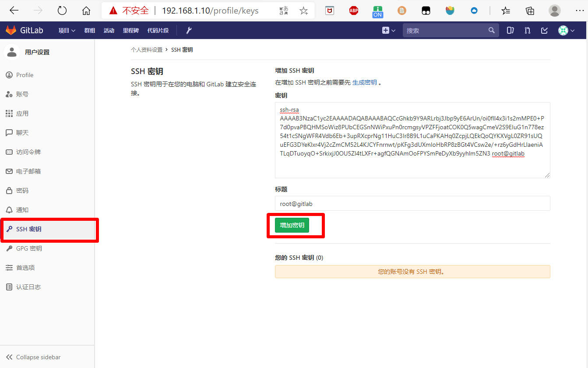Click the new item plus dropdown
This screenshot has width=588, height=368.
point(388,30)
